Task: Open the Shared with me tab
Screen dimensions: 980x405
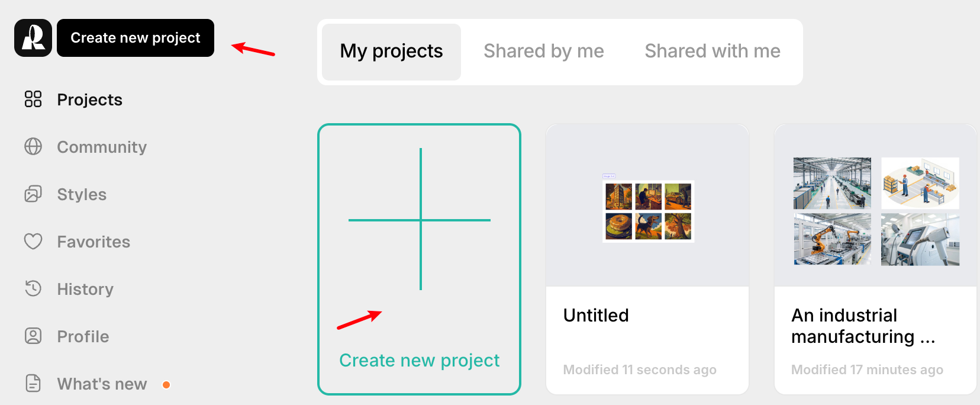Action: (712, 52)
